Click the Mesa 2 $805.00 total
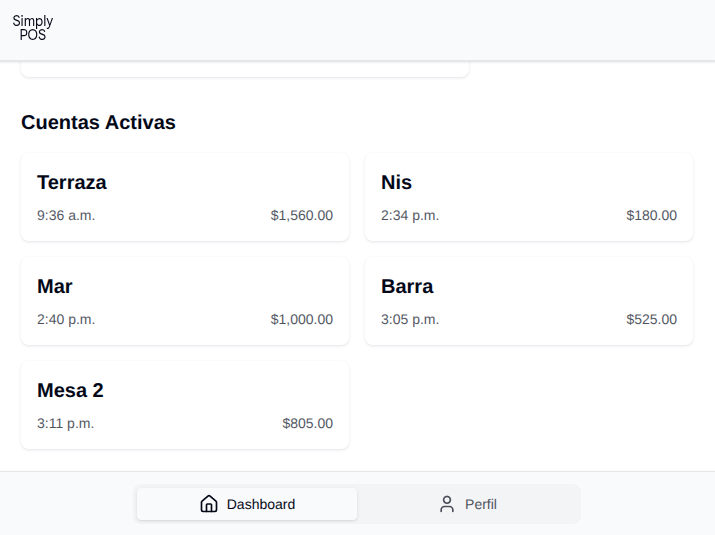Image resolution: width=715 pixels, height=535 pixels. pyautogui.click(x=308, y=423)
